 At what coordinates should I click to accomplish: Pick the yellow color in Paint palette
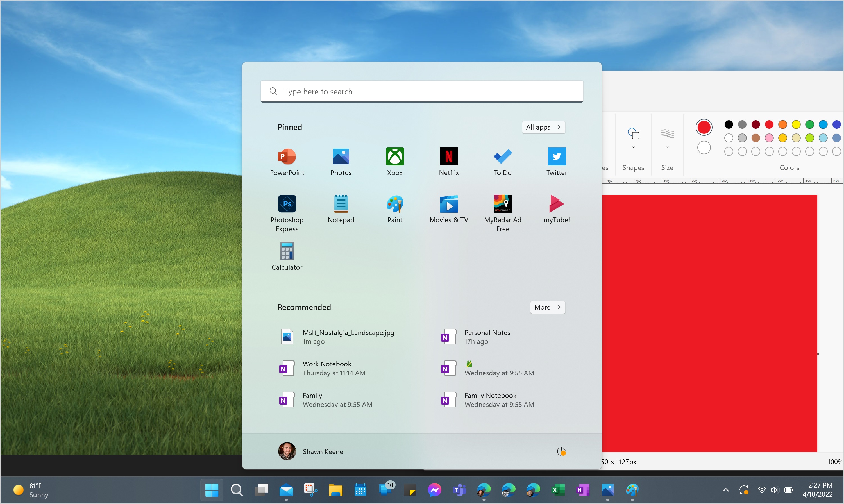tap(796, 125)
